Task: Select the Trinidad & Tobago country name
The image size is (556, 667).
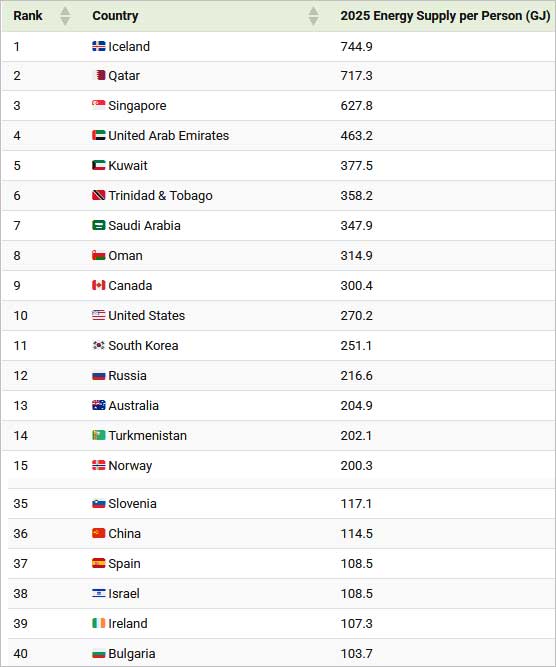Action: 160,195
